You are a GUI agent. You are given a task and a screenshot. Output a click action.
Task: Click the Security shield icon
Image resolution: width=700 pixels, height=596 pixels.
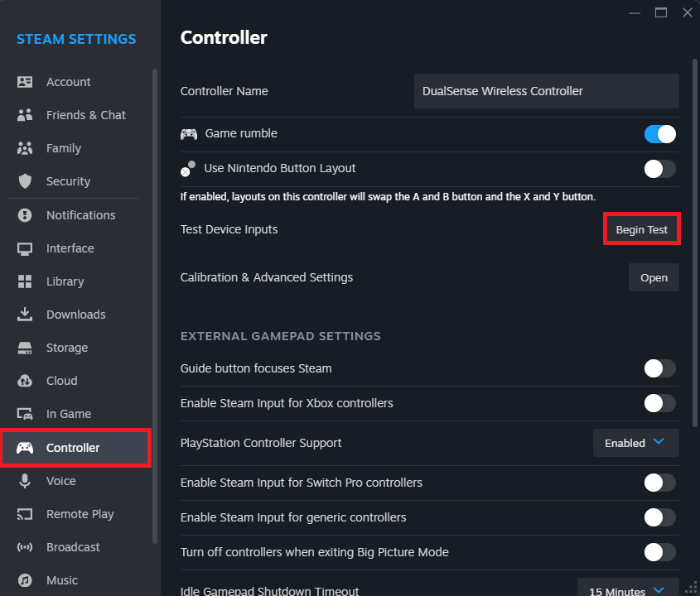(25, 181)
